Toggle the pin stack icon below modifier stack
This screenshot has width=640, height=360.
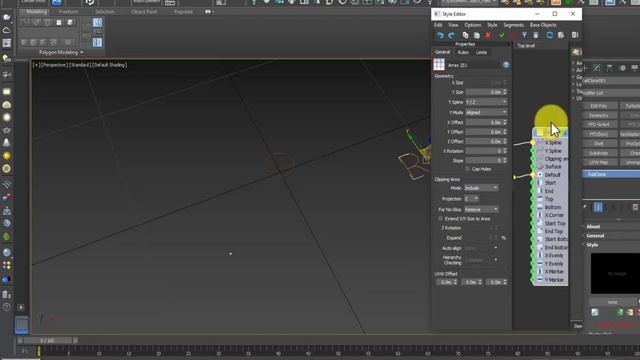[585, 207]
